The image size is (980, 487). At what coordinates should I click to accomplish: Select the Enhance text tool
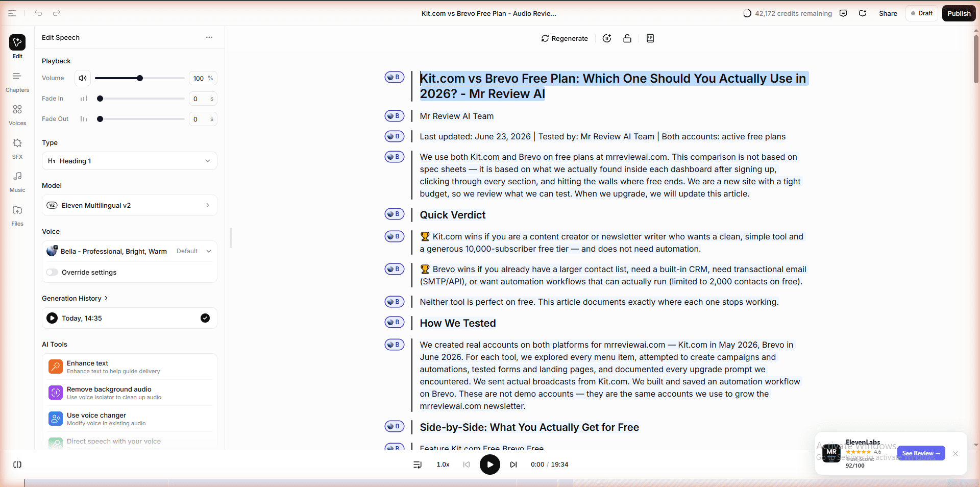[130, 367]
